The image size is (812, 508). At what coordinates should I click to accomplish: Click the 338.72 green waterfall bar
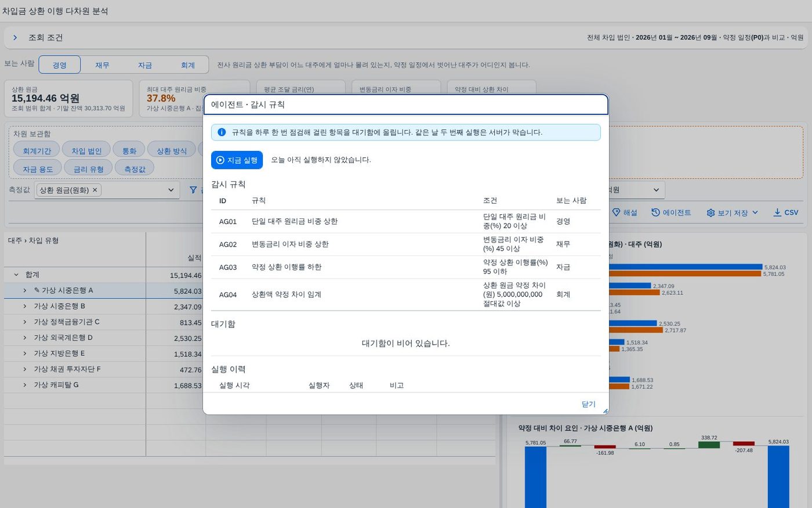[709, 445]
